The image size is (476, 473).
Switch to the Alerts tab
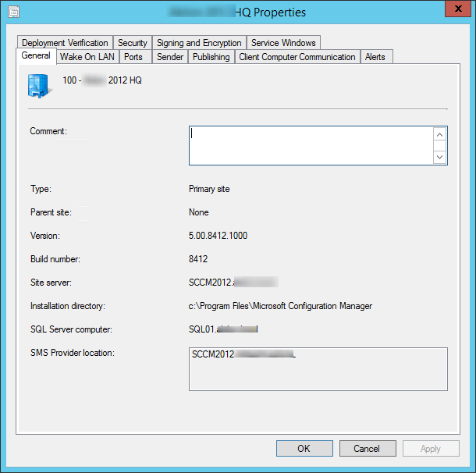click(x=375, y=57)
